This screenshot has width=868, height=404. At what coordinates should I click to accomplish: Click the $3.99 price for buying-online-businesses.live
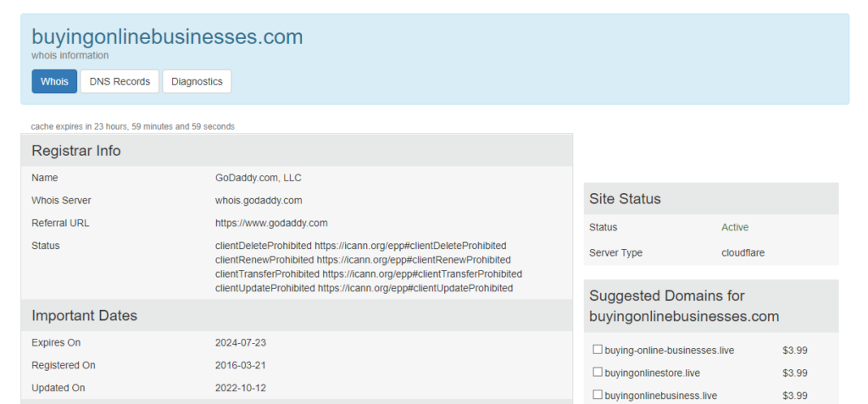pos(795,351)
